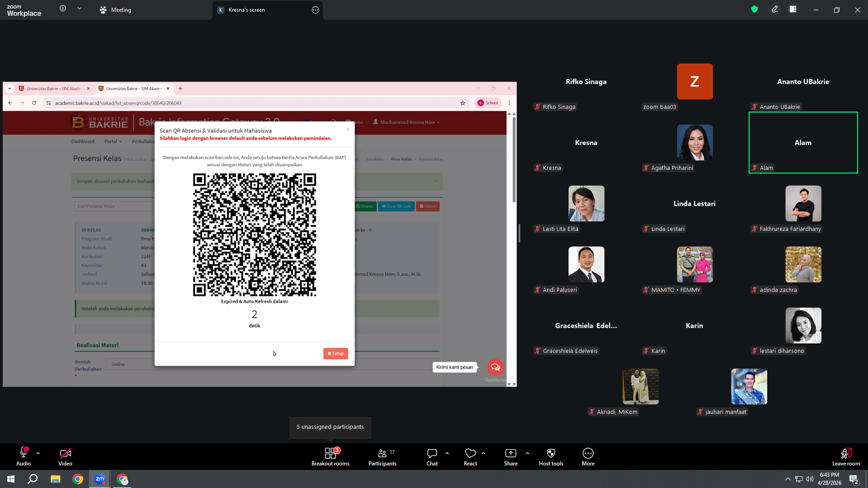Select jauhari manfaat's profile picture
Viewport: 868px width, 488px height.
click(749, 386)
